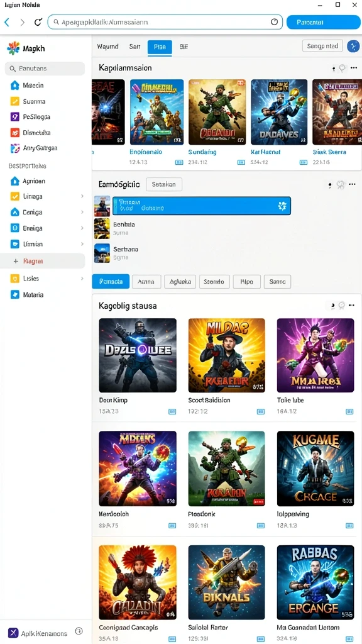
Task: Click the bulb icon in Kapdanmsaion header
Action: click(x=342, y=68)
